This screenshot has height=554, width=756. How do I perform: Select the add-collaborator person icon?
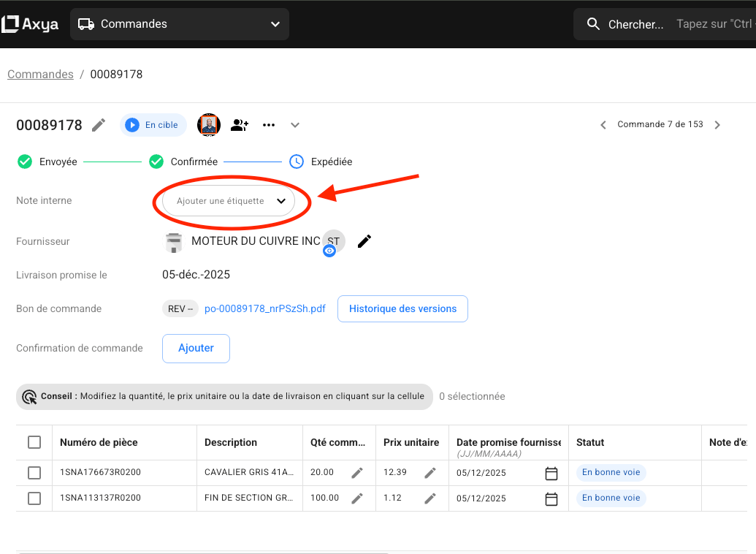[239, 125]
